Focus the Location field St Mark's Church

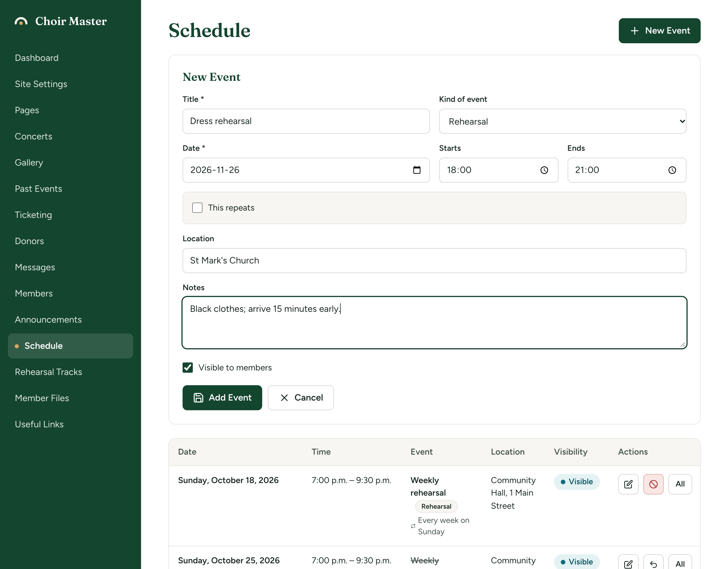(x=434, y=261)
